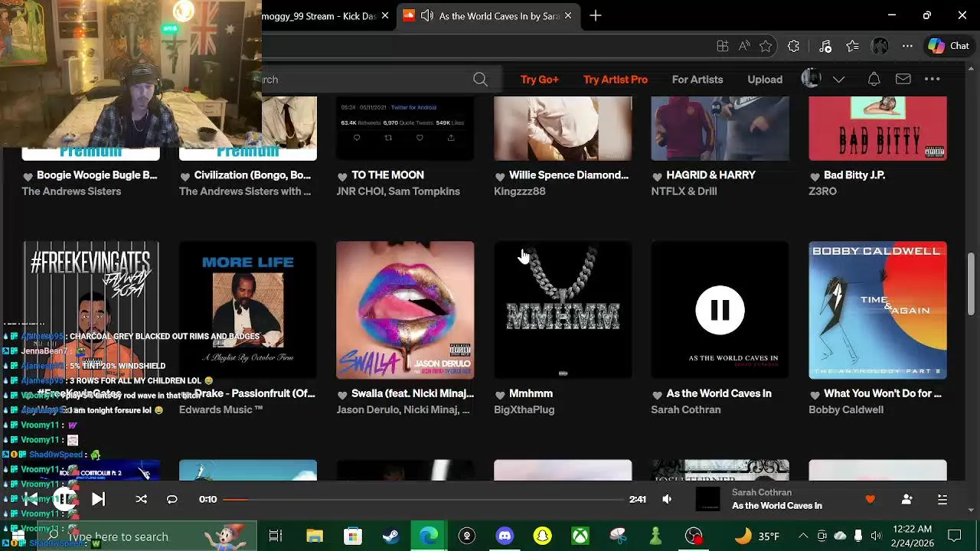Open the chess pawn taskbar app
This screenshot has height=551, width=980.
655,536
